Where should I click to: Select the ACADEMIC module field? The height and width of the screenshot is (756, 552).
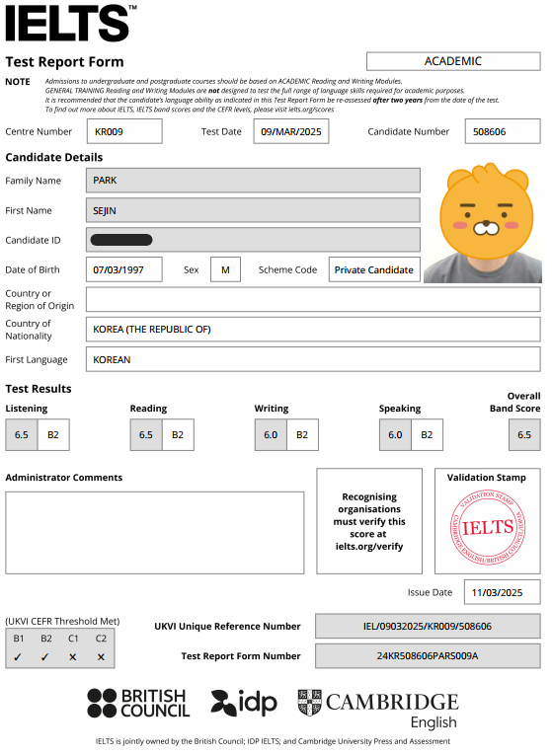click(x=453, y=61)
